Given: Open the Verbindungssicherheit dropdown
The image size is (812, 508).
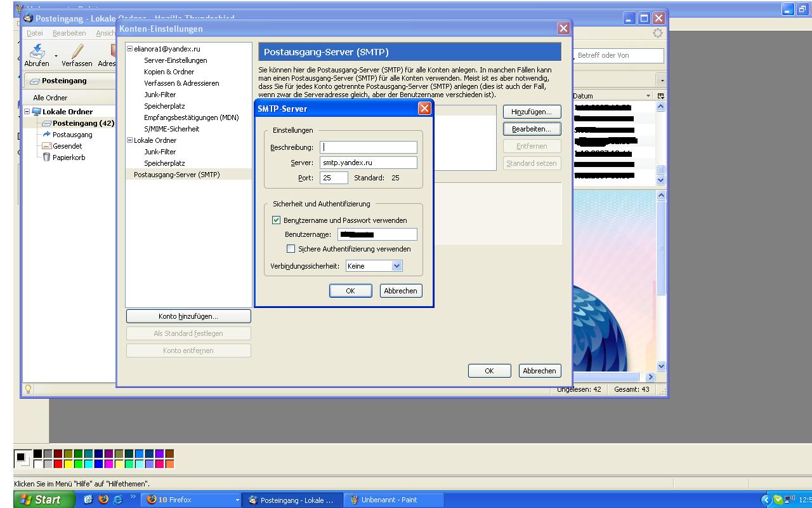Looking at the screenshot, I should tap(397, 266).
